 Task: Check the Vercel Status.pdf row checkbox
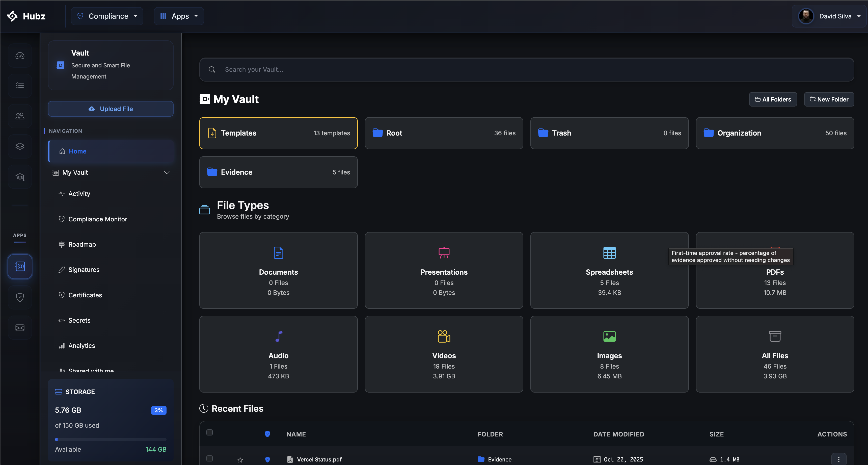pos(210,459)
